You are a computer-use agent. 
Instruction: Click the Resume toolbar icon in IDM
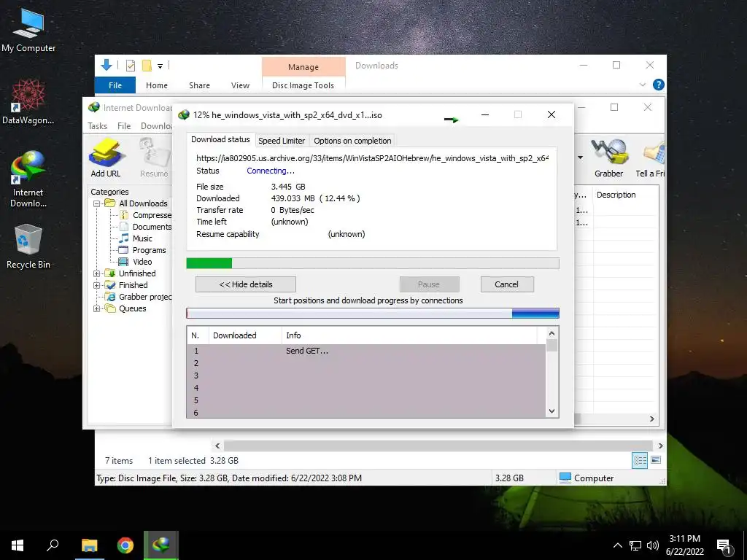click(154, 157)
